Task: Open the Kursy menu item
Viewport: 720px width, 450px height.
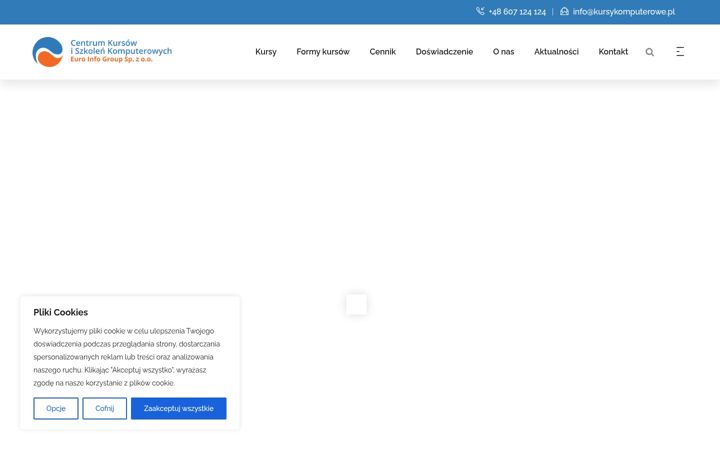Action: (x=266, y=52)
